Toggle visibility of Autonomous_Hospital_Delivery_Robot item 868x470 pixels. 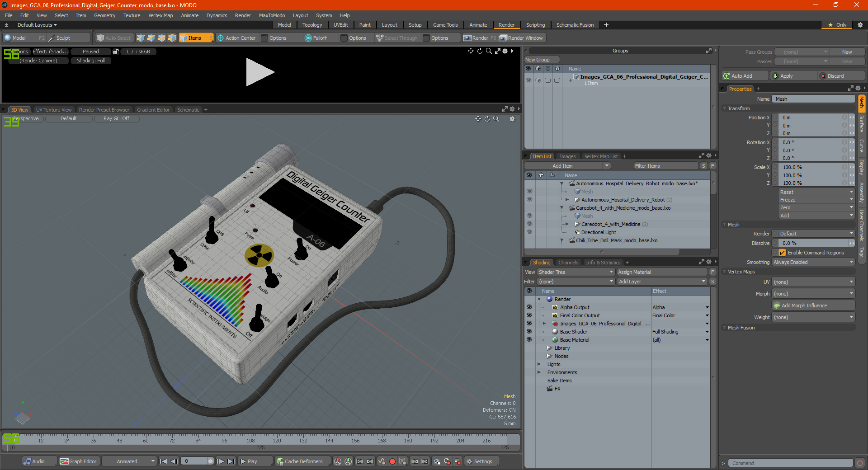pyautogui.click(x=529, y=200)
